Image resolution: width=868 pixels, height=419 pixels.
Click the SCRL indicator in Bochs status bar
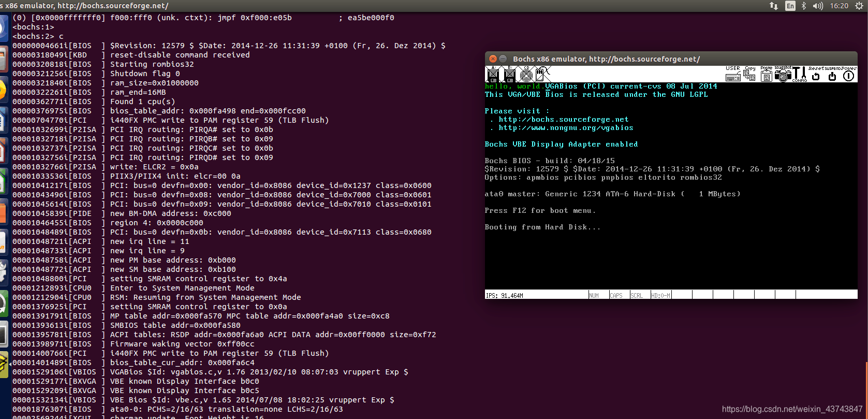[x=637, y=295]
